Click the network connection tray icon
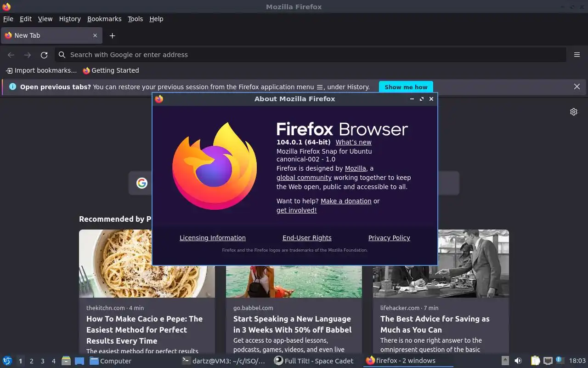Screen dimensions: 588x368 (548, 361)
